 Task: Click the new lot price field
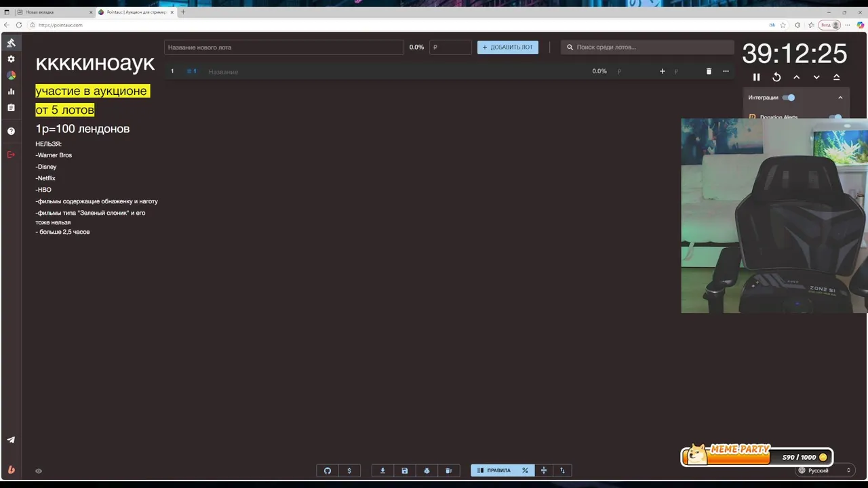pos(451,47)
